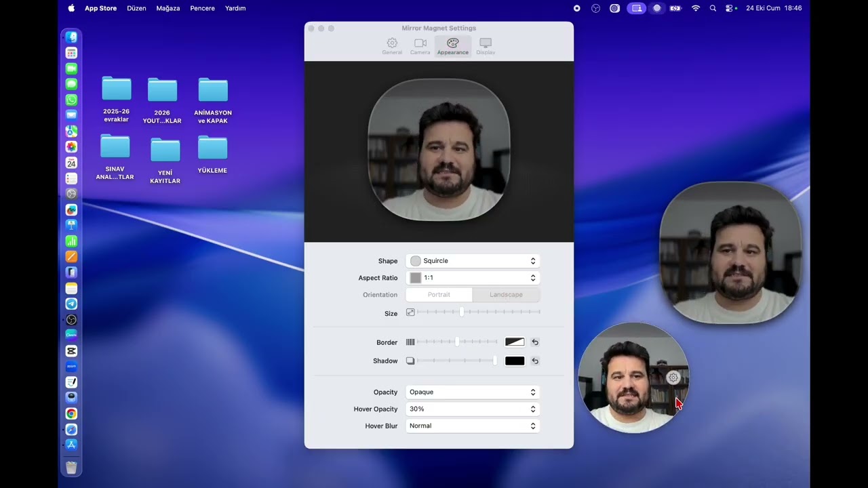
Task: Open the Border color swatch
Action: (x=515, y=342)
